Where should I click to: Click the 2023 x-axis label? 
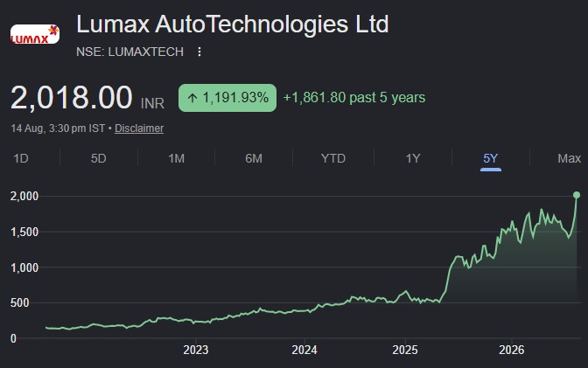196,350
